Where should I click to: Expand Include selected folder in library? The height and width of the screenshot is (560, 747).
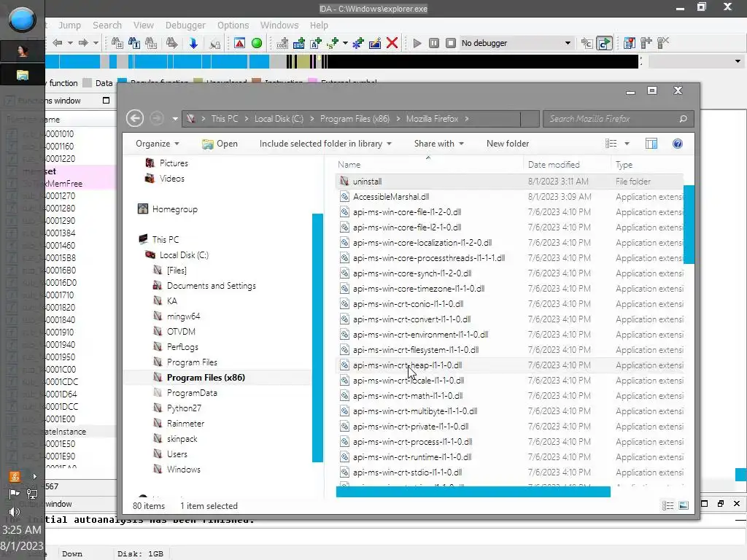[x=325, y=144]
